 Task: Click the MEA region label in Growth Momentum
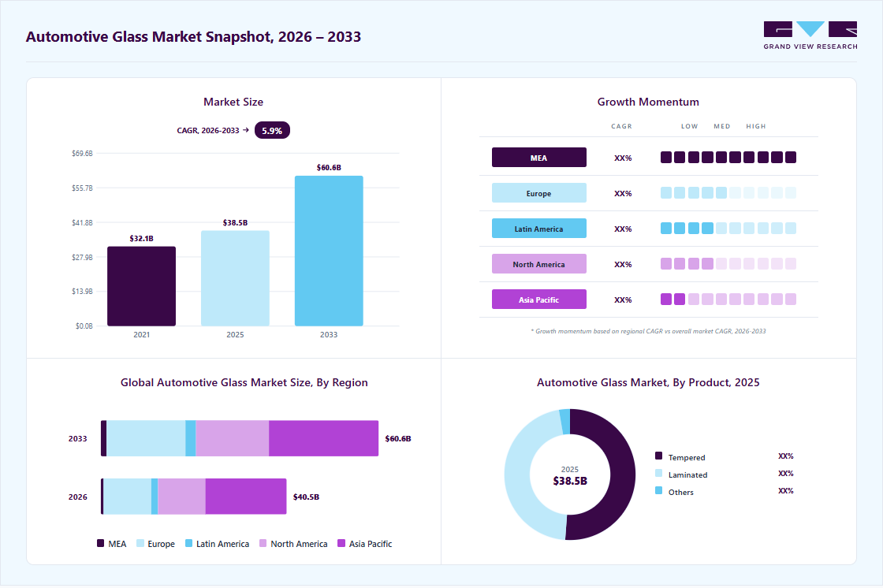point(539,158)
